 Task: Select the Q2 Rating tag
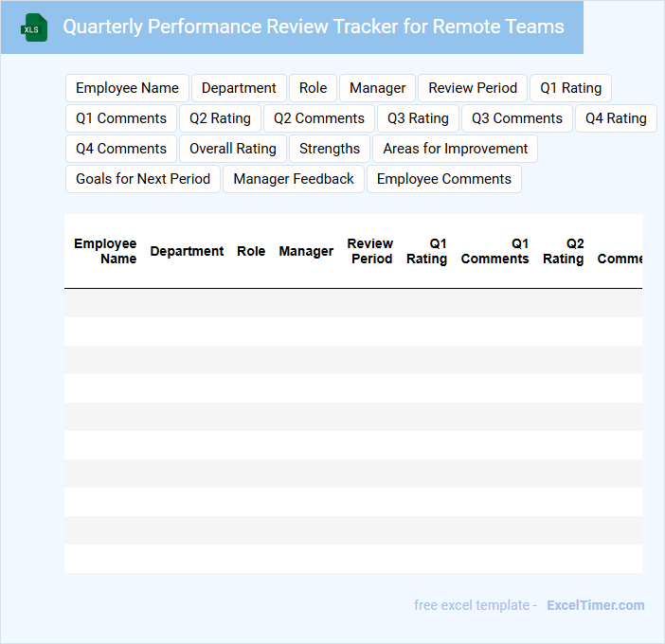pyautogui.click(x=220, y=118)
